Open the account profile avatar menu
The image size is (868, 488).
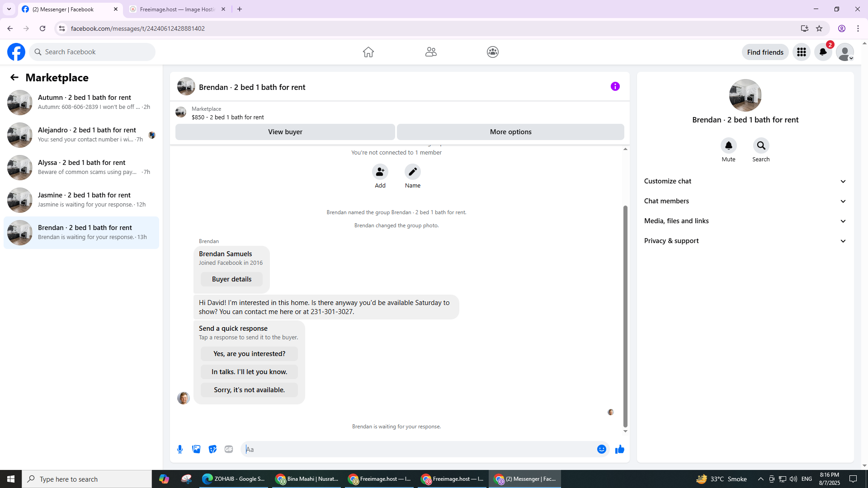[x=845, y=52]
